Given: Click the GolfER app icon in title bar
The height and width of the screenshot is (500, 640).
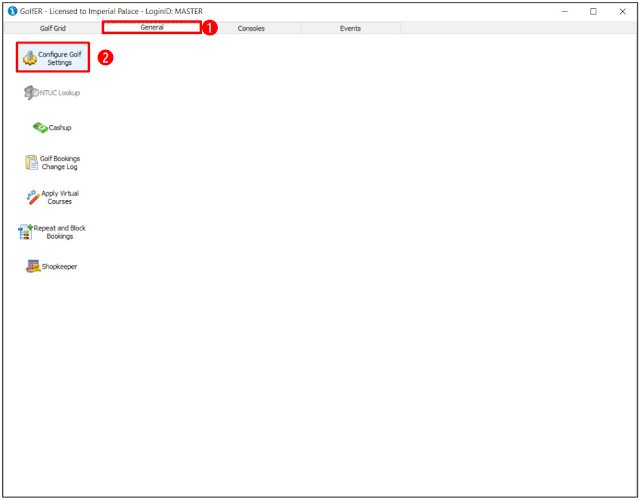Looking at the screenshot, I should click(12, 11).
